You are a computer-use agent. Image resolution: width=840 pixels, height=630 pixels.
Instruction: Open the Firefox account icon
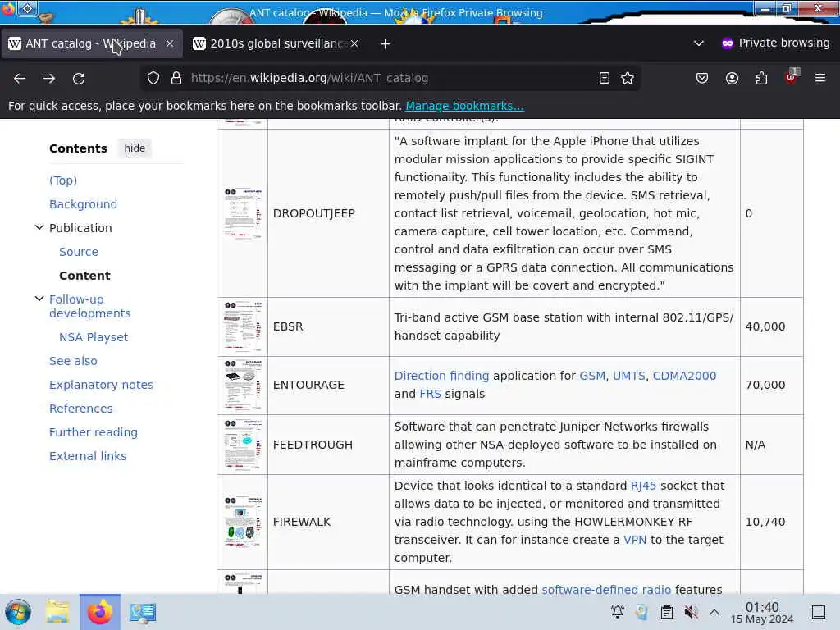click(x=732, y=78)
